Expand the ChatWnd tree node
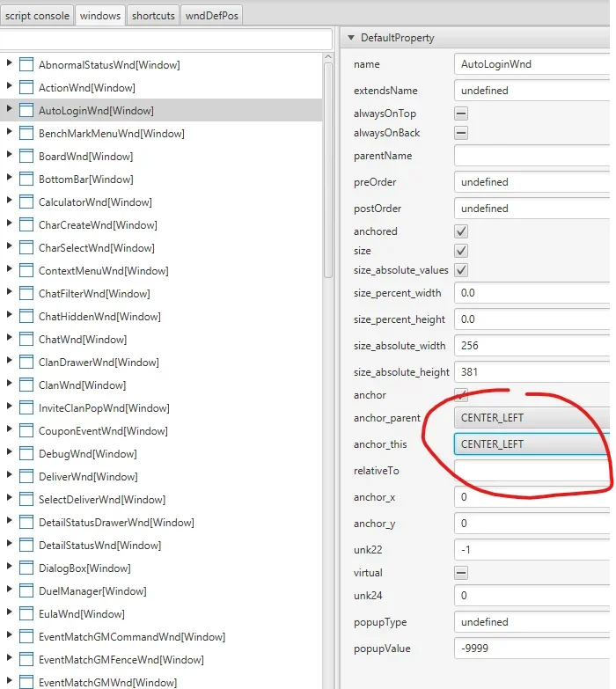 click(x=9, y=337)
